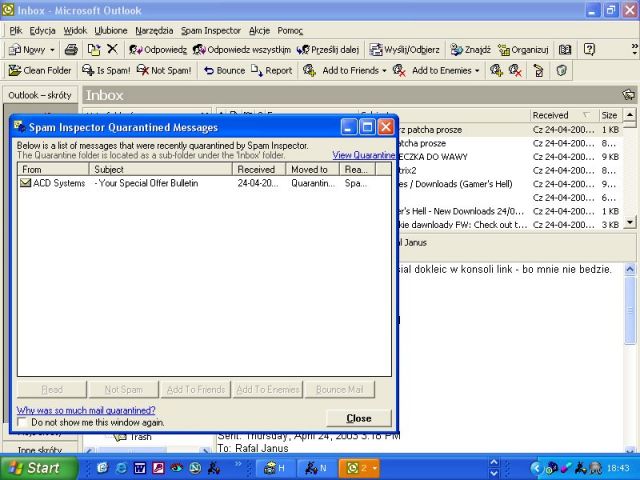Open the Pomoc menu
Screen dimensions: 640x480
tap(290, 31)
